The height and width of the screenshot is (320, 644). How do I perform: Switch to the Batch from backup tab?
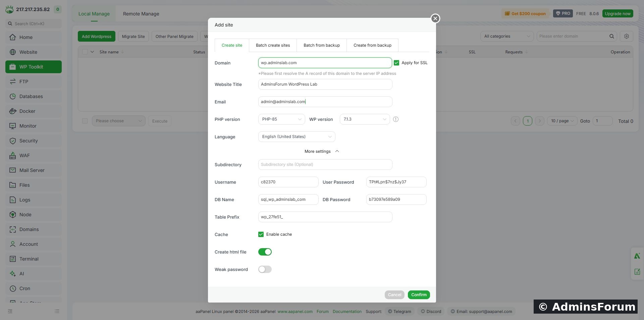tap(322, 45)
